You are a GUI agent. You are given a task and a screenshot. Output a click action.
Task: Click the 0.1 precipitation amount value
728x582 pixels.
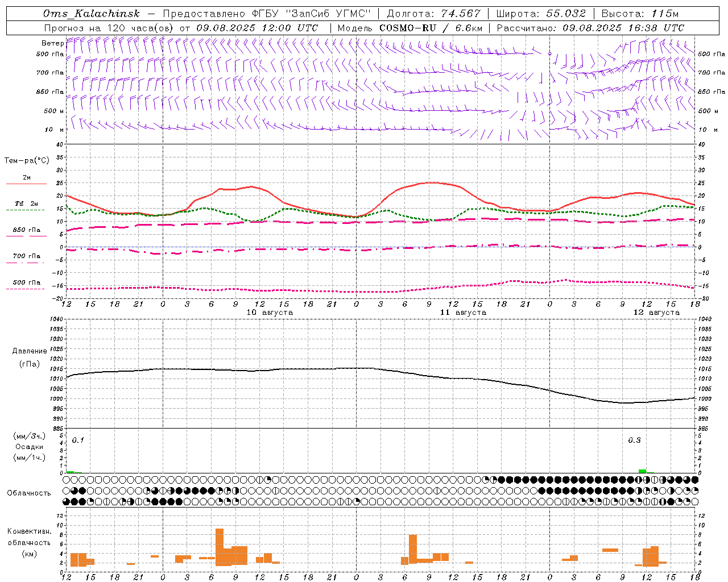click(x=78, y=440)
